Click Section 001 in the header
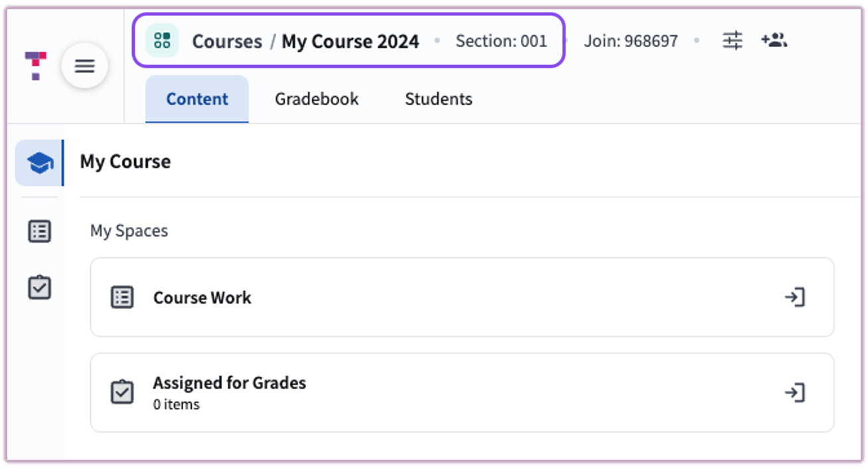Screen dimensions: 868x469 point(502,41)
